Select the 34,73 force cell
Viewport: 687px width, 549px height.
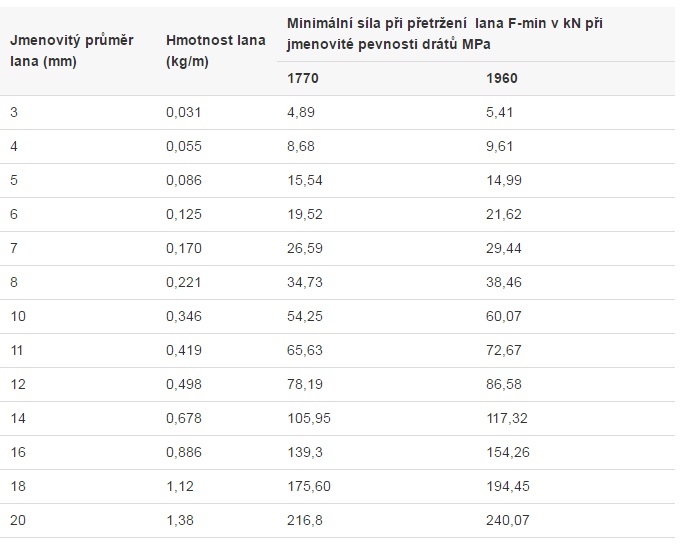pos(305,282)
